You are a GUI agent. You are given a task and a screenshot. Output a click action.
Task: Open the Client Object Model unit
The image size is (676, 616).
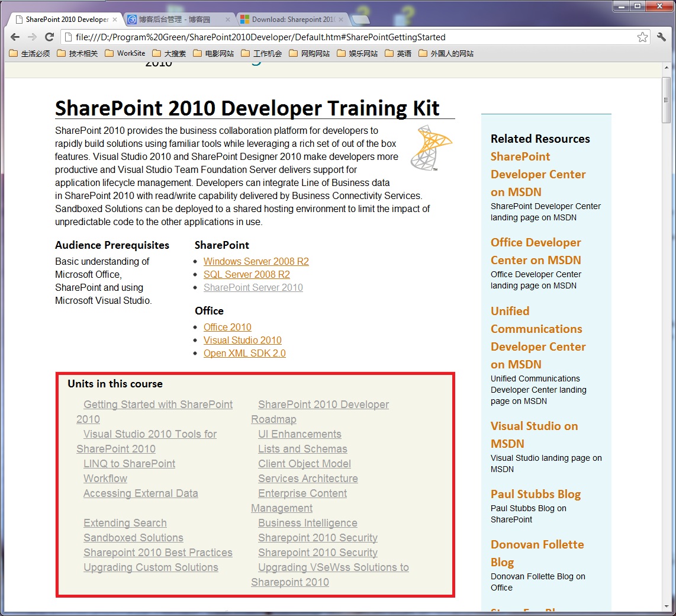pos(304,464)
